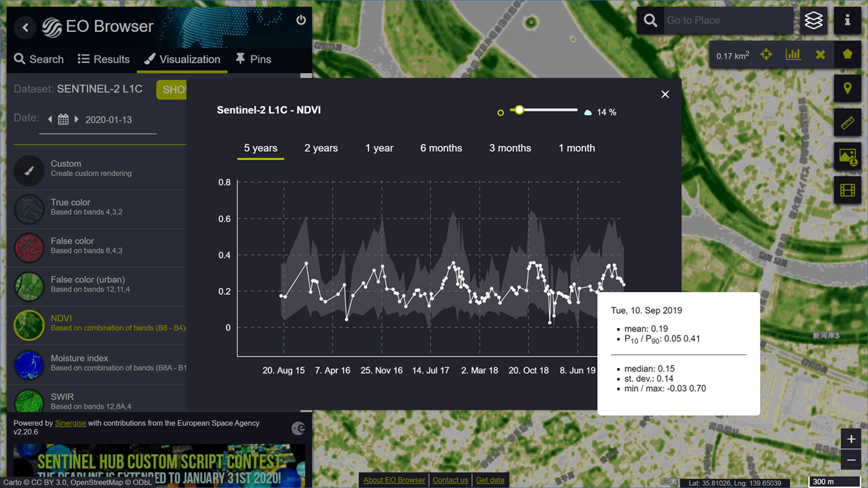This screenshot has width=868, height=488.
Task: Select the ruler measure tool
Action: coord(848,123)
